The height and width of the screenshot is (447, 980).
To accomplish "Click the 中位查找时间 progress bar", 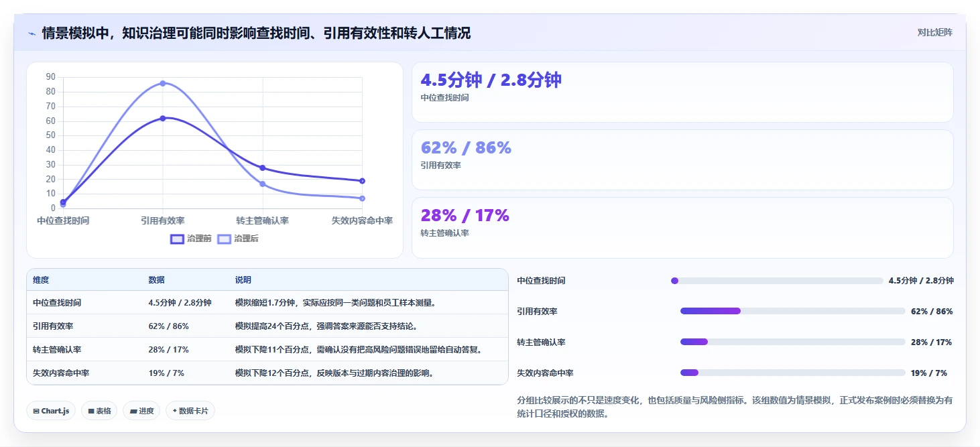I will coord(777,281).
